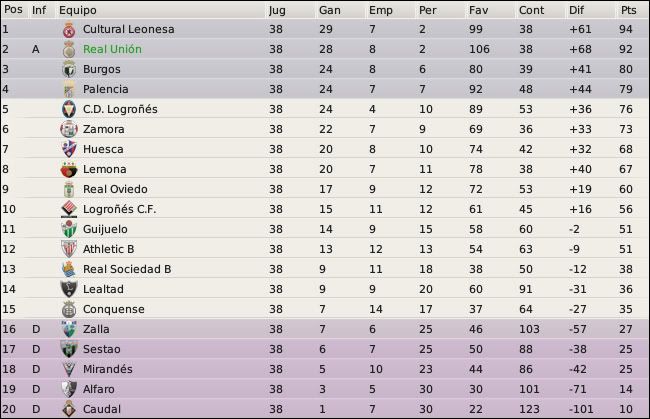
Task: Open the Palencia team name link
Action: [106, 89]
